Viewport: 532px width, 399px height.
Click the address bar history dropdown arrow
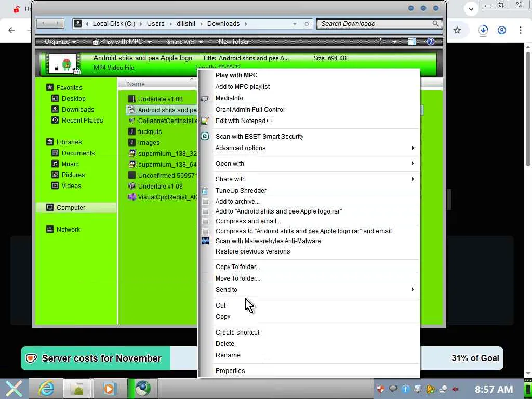point(295,24)
